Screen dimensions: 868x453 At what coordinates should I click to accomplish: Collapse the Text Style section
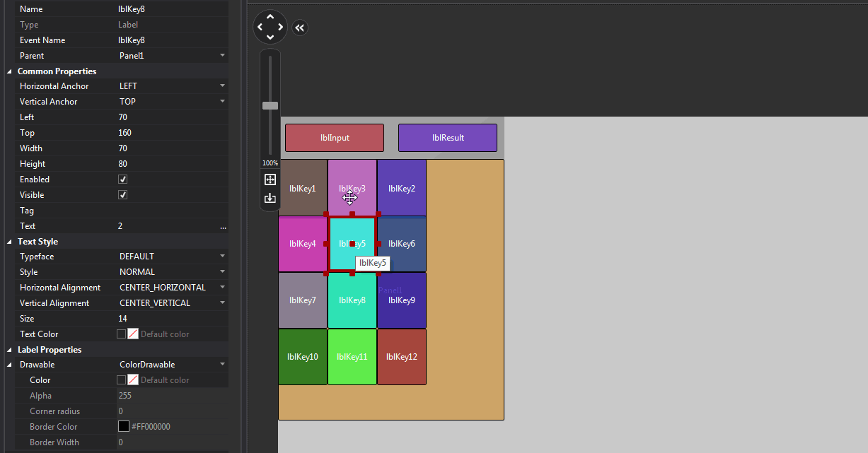(9, 242)
